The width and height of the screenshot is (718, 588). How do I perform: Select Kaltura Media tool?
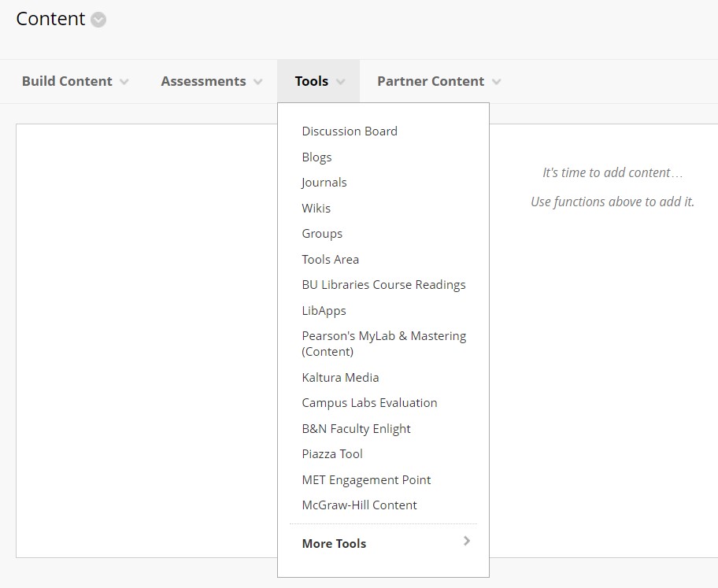[x=340, y=377]
